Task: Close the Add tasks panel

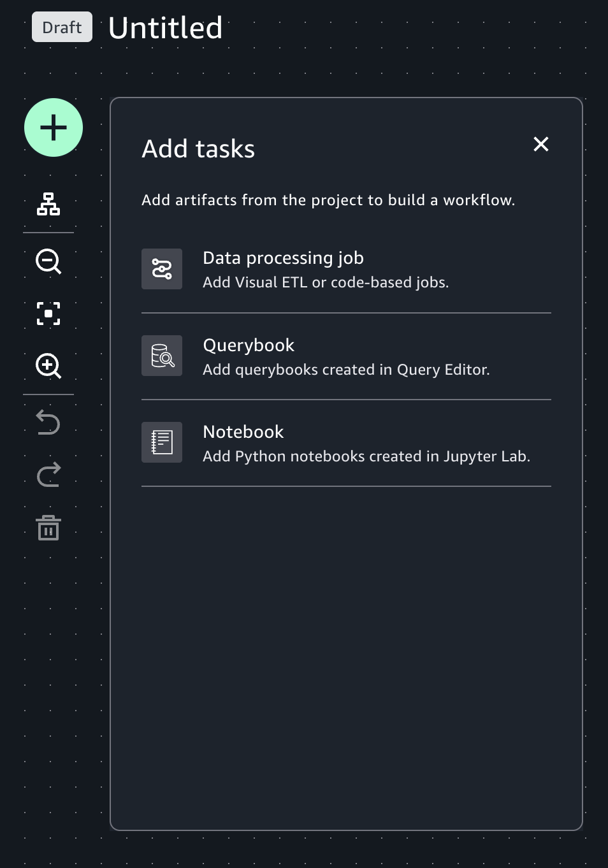Action: point(541,144)
